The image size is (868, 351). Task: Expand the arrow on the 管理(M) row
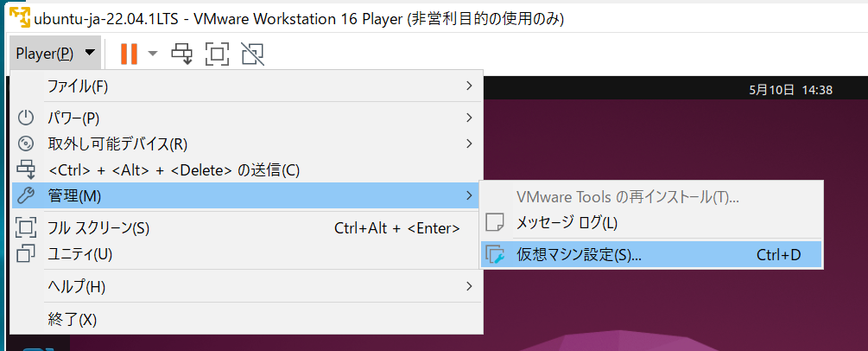click(469, 195)
